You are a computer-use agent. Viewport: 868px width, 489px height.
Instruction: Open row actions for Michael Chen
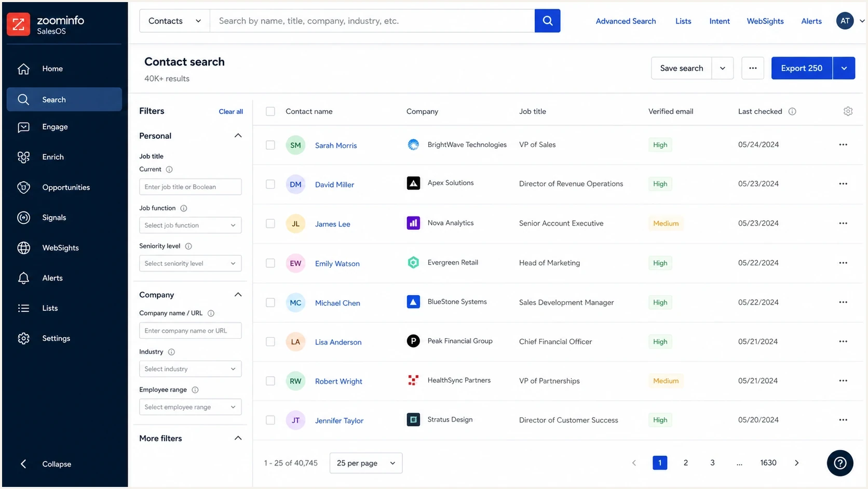(x=843, y=302)
